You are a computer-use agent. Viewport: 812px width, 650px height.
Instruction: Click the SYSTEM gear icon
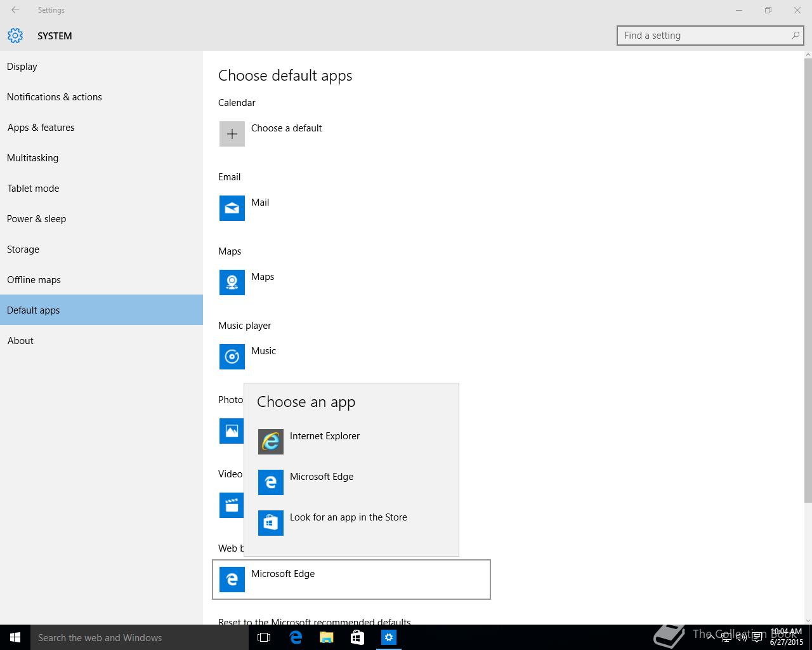15,36
